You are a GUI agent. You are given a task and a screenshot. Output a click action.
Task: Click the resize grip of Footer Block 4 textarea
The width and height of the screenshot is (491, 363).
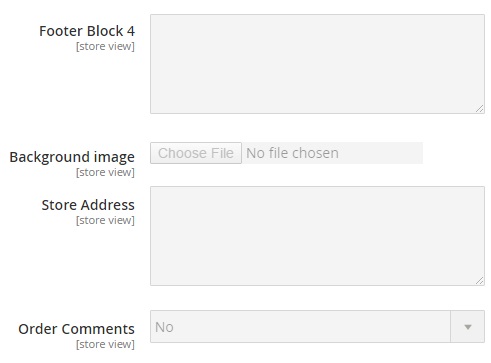pyautogui.click(x=479, y=109)
